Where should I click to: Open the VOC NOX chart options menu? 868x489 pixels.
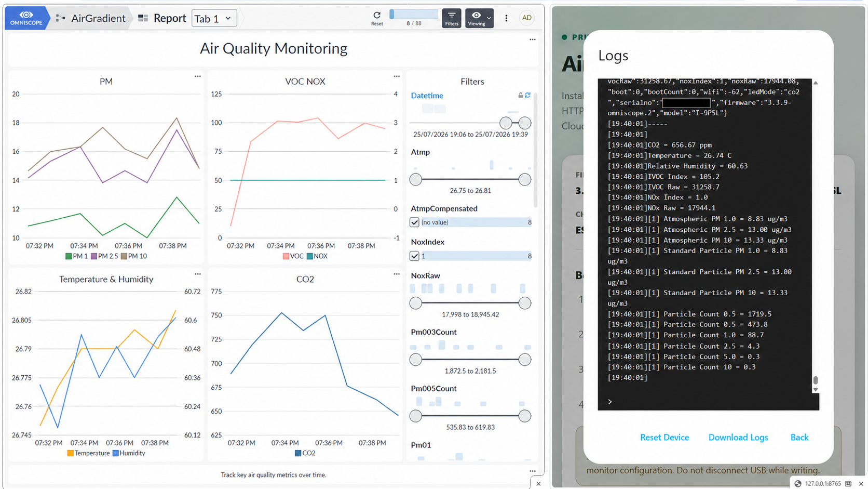click(x=397, y=76)
